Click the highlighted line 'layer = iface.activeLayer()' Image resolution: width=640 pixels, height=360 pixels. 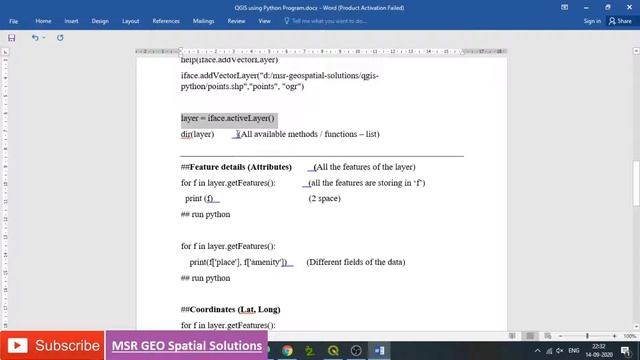point(228,118)
